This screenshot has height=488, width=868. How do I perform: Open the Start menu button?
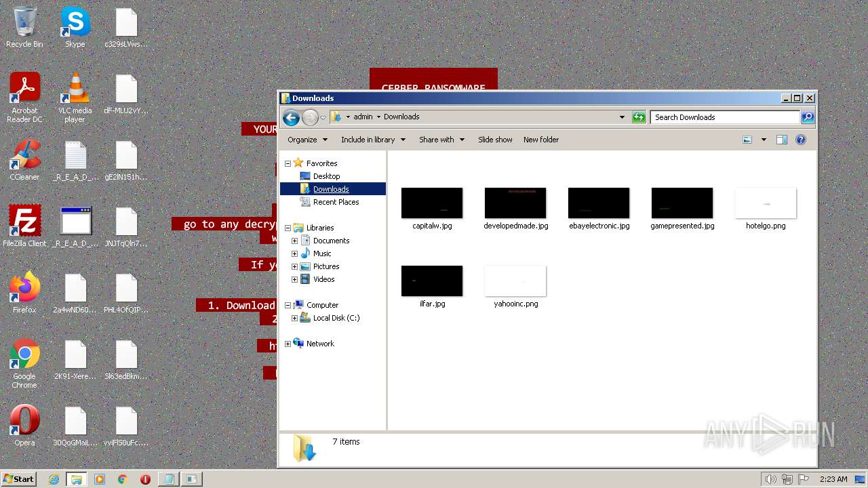(18, 479)
